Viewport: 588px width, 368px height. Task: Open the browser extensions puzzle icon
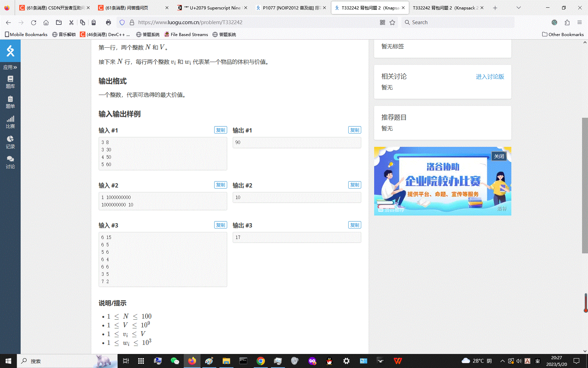(x=567, y=22)
